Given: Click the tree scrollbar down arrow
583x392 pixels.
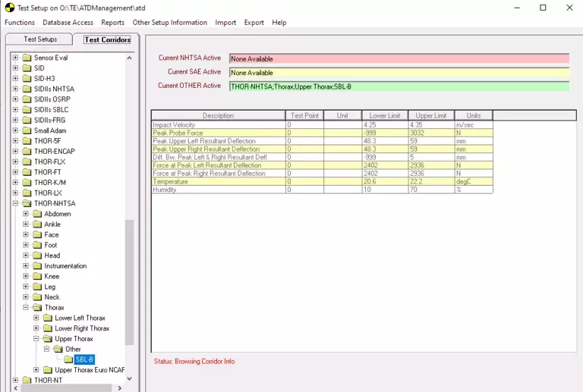Looking at the screenshot, I should (x=129, y=378).
